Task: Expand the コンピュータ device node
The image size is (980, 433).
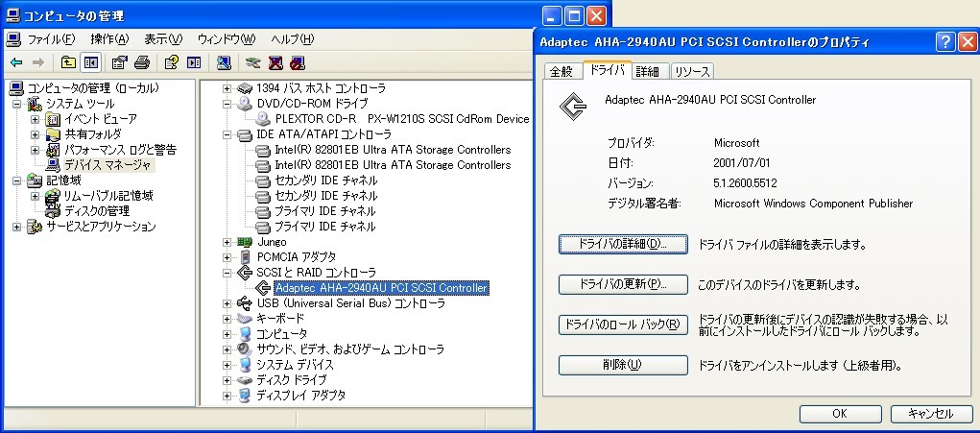Action: coord(227,334)
